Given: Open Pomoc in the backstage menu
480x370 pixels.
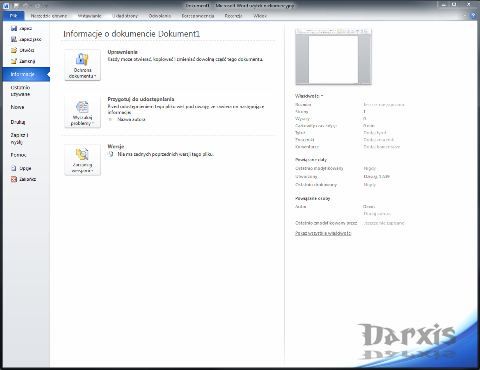Looking at the screenshot, I should coord(18,155).
